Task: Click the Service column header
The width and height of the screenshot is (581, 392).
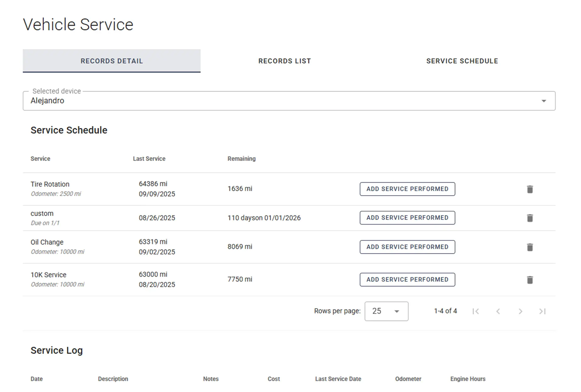Action: tap(40, 159)
